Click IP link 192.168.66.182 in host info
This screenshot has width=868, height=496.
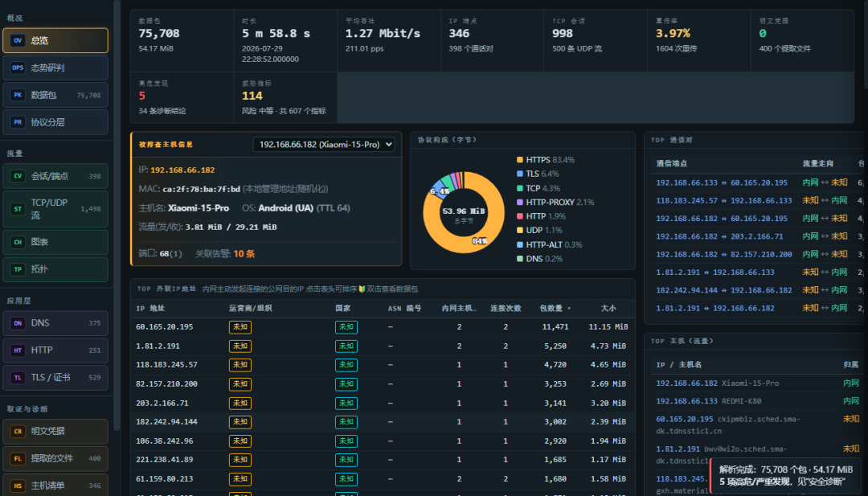[182, 170]
